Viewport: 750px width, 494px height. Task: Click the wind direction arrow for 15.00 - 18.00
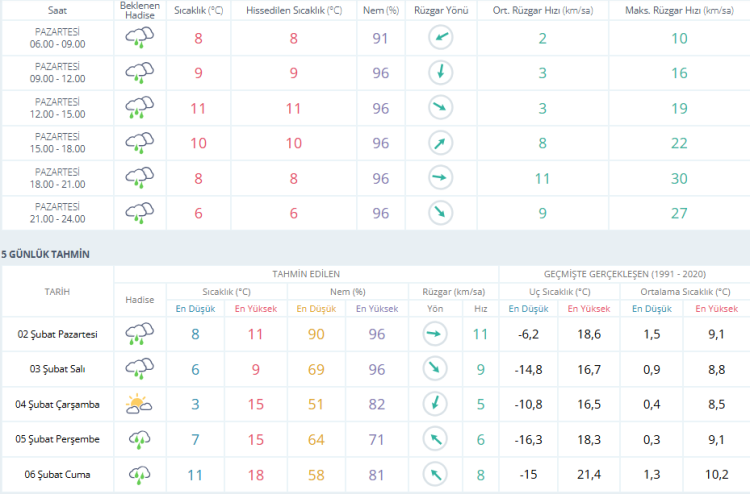440,143
